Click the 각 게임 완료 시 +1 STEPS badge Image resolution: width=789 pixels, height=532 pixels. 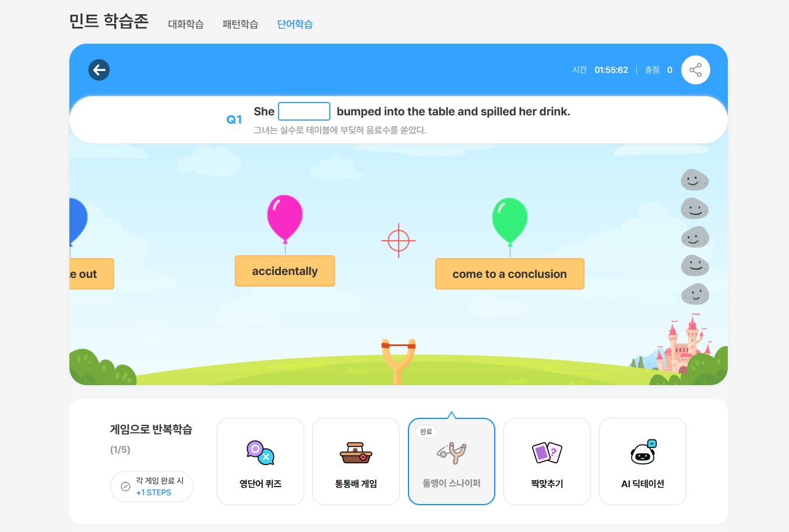(152, 486)
